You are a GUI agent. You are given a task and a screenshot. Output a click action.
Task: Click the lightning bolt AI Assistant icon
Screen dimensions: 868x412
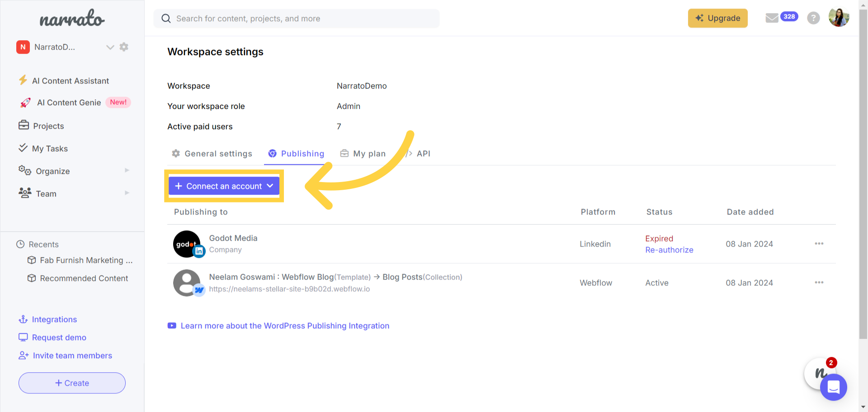[x=23, y=80]
